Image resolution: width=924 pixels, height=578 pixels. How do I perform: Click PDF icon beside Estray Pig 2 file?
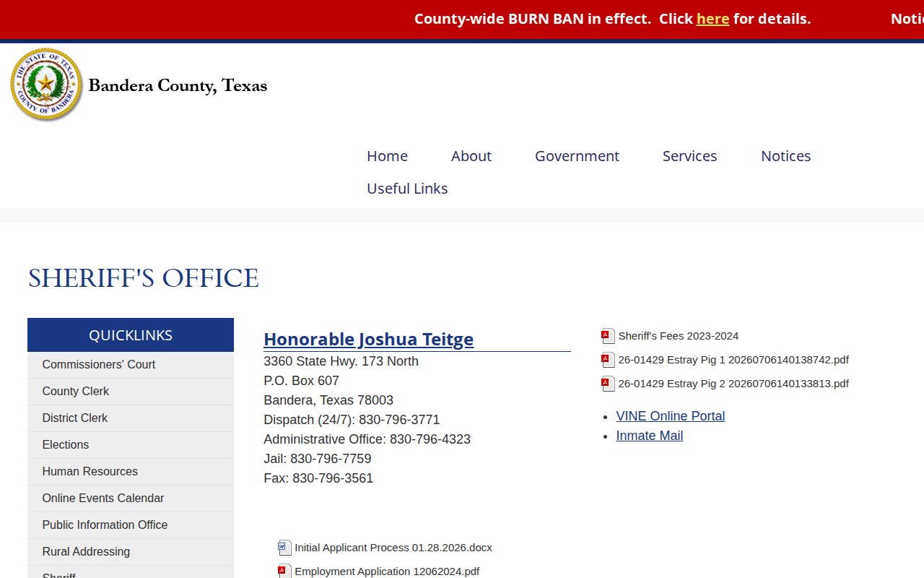pyautogui.click(x=609, y=384)
